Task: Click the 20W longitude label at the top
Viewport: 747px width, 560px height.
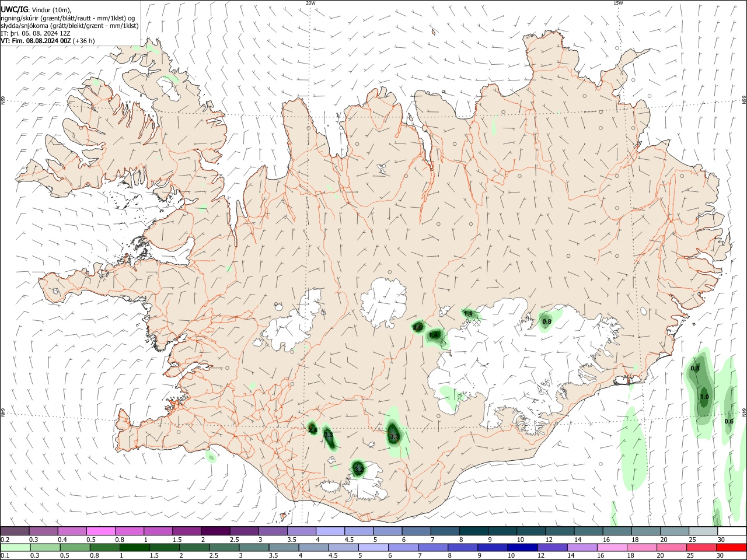Action: 310,3
